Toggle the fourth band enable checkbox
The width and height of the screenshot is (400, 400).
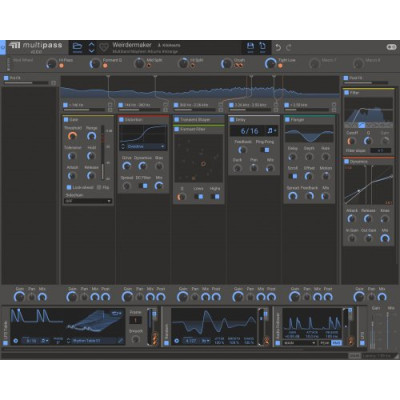[231, 105]
